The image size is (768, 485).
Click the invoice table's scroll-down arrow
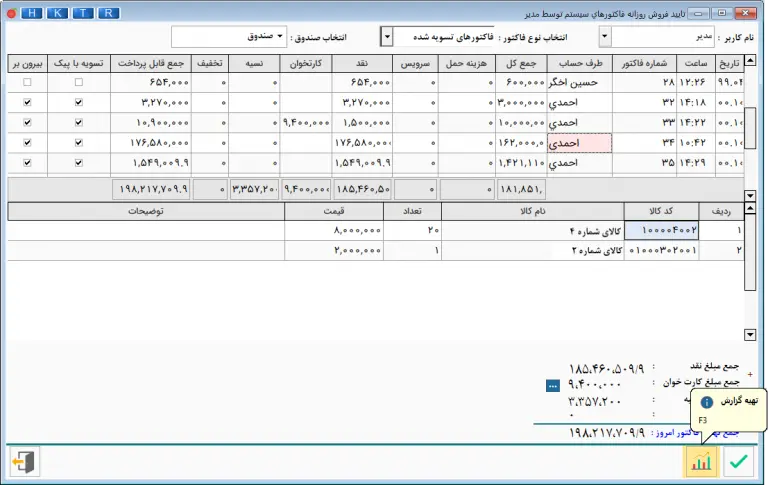pyautogui.click(x=750, y=196)
